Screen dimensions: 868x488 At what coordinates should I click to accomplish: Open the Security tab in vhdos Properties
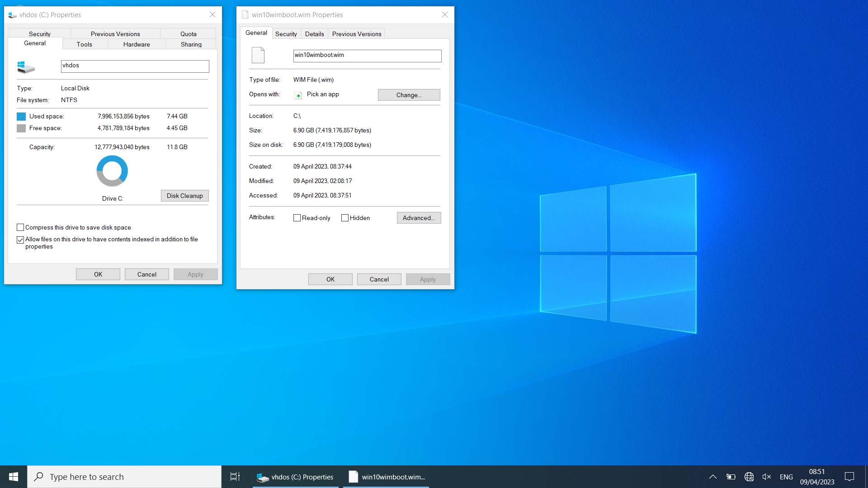40,34
